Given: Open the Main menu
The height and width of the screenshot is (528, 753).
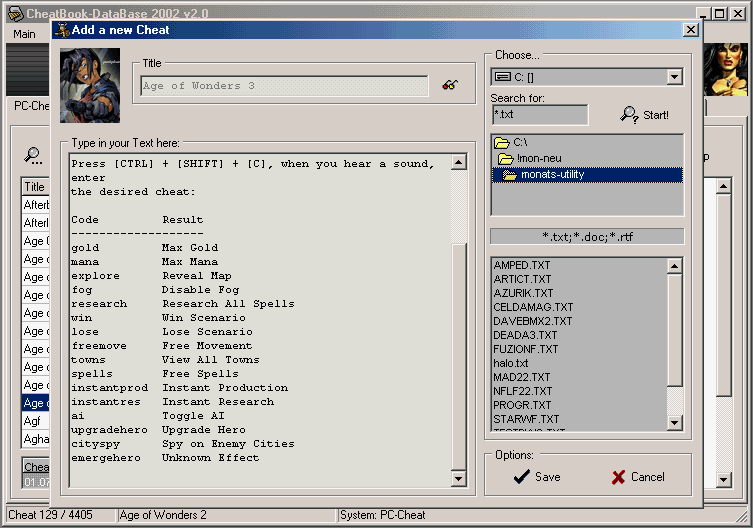Looking at the screenshot, I should [x=24, y=34].
